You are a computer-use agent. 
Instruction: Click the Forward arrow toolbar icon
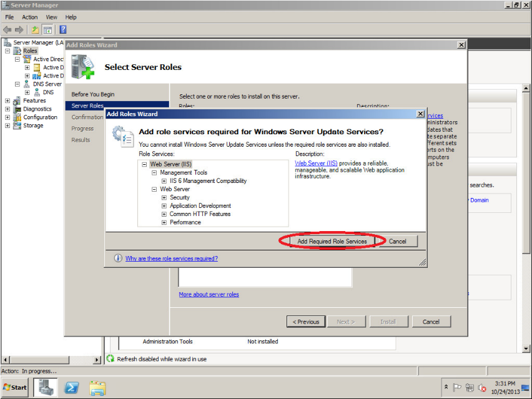pos(19,30)
